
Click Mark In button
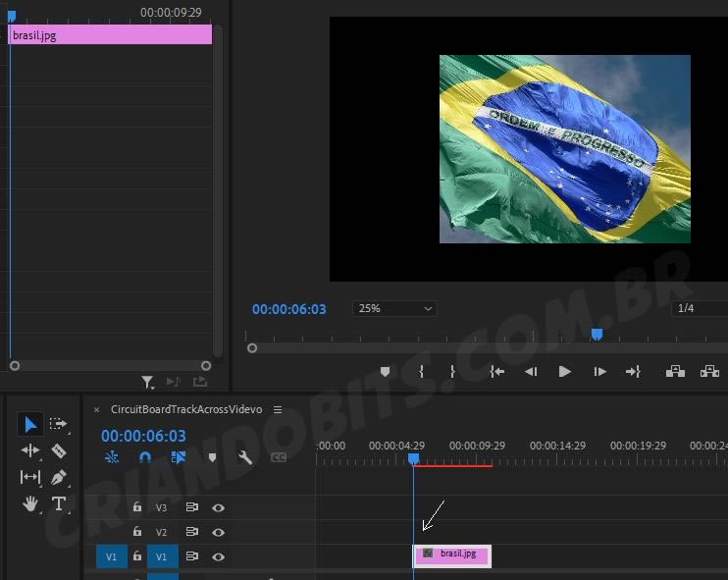pyautogui.click(x=421, y=372)
